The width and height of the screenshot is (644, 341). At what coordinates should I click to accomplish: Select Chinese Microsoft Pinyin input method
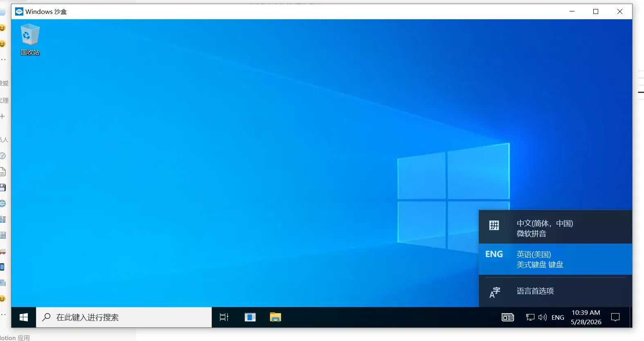click(x=555, y=228)
